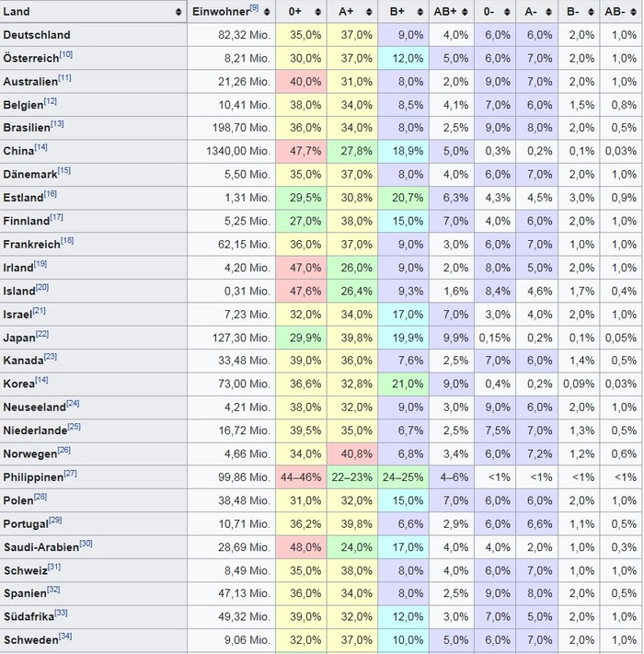Sort by 0+ blood type column
Viewport: 644px width, 654px height.
coord(317,12)
